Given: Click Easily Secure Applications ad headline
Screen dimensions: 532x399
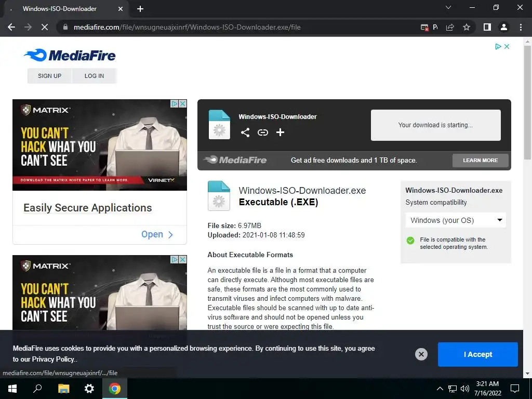Looking at the screenshot, I should pos(87,207).
